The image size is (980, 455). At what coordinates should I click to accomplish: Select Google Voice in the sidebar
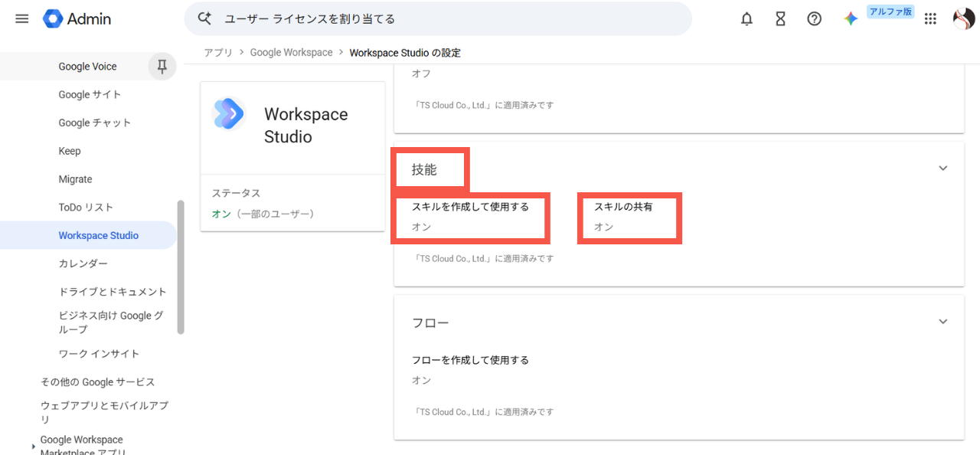pyautogui.click(x=87, y=67)
